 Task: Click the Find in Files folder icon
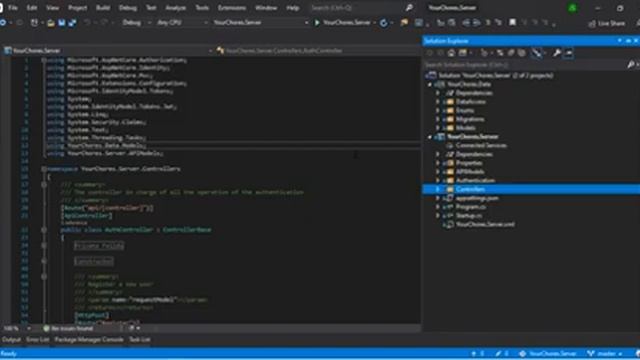(x=404, y=23)
